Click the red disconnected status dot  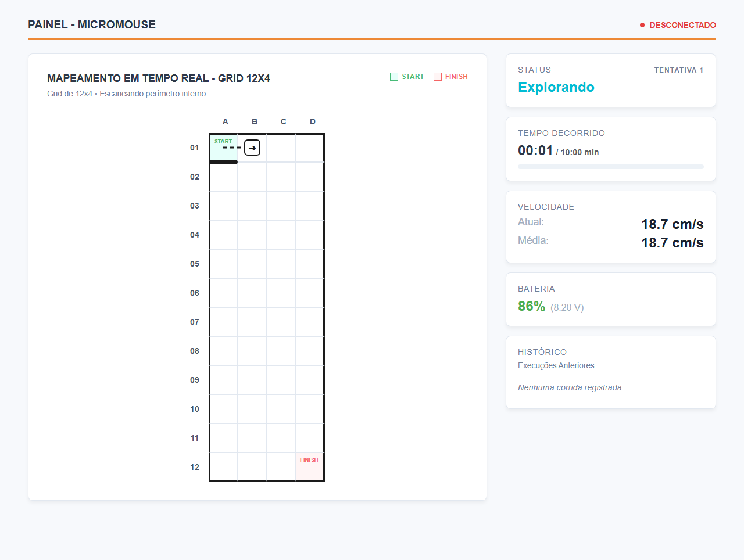click(x=642, y=25)
